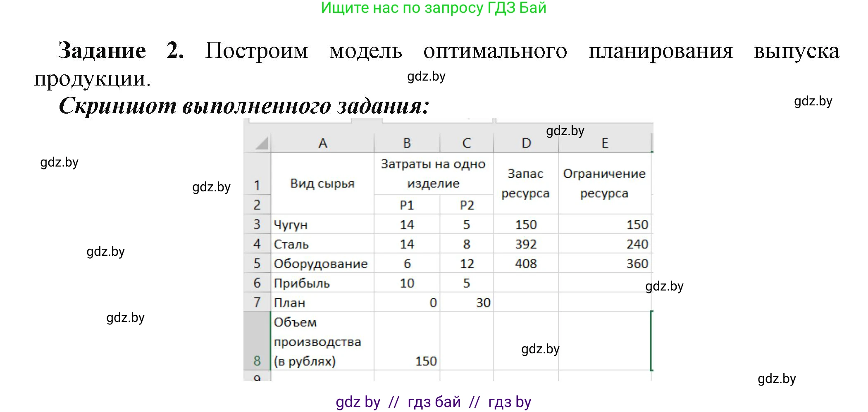Select row 3 header
The image size is (868, 412).
tap(257, 224)
